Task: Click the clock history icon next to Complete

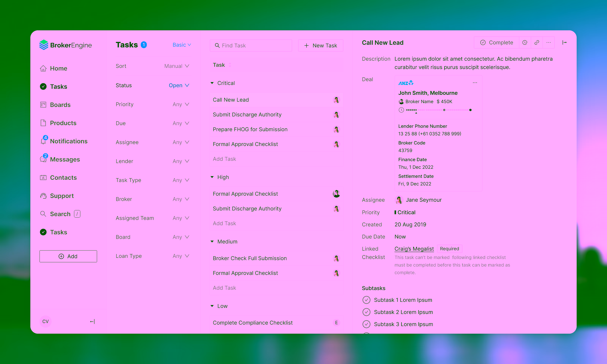Action: [525, 42]
